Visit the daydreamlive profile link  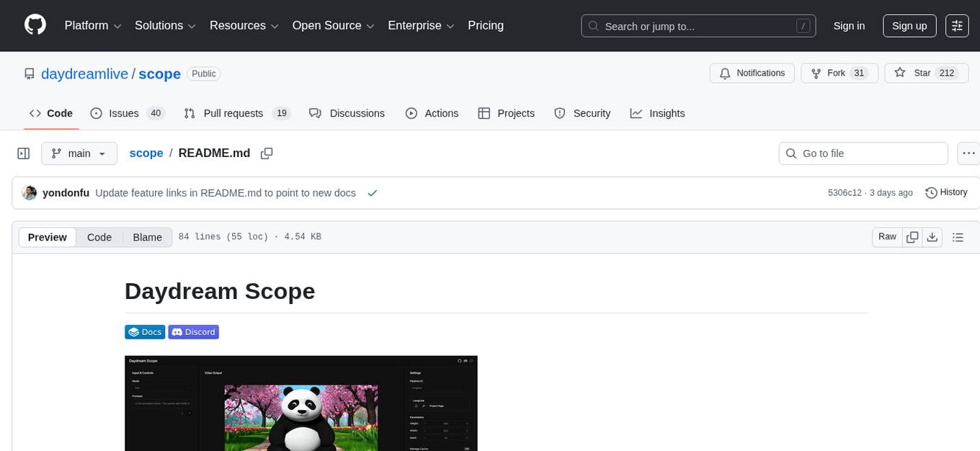(84, 73)
